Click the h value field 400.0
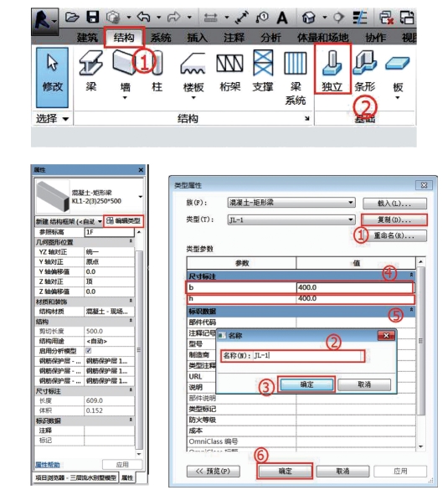 click(x=355, y=298)
